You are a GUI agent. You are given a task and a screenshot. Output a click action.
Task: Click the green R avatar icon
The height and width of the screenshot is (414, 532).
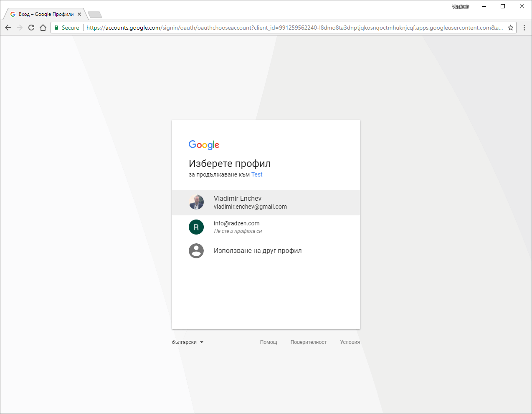click(196, 227)
